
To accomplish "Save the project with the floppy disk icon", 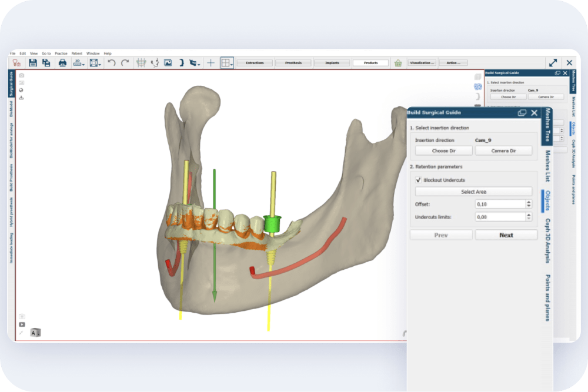I will point(32,62).
